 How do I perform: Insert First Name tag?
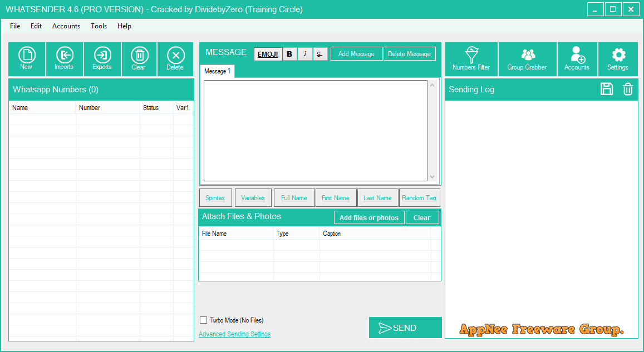pyautogui.click(x=336, y=198)
